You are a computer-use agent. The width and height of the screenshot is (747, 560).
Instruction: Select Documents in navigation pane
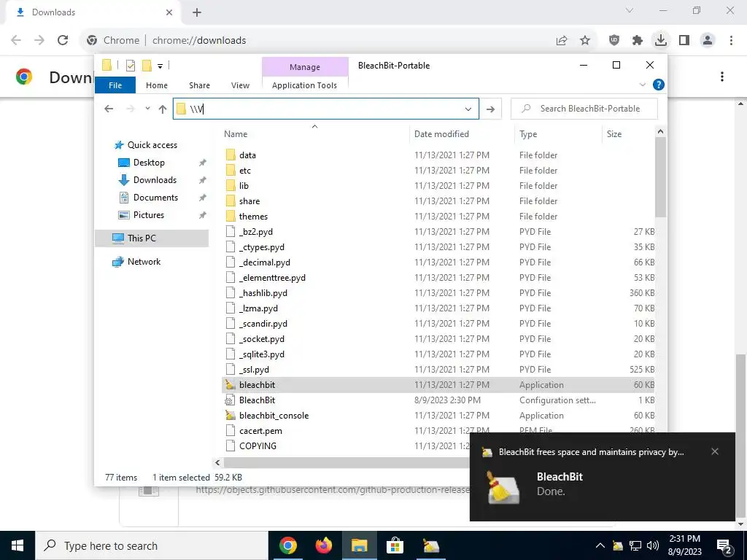click(x=155, y=198)
